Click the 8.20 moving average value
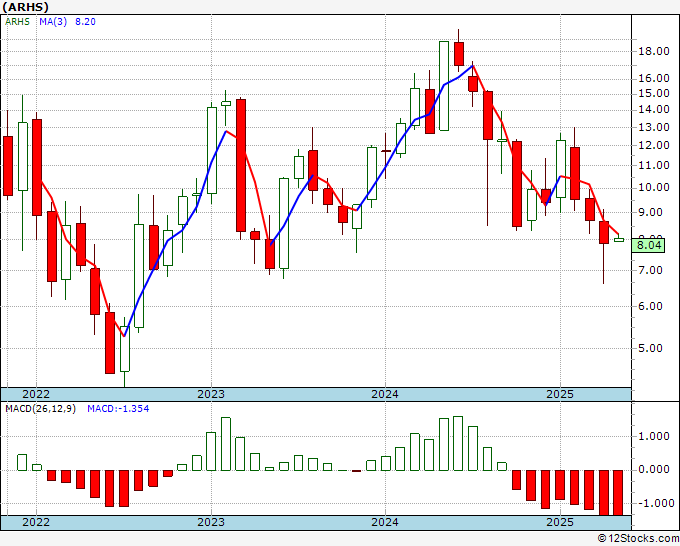The width and height of the screenshot is (680, 546). pos(85,22)
